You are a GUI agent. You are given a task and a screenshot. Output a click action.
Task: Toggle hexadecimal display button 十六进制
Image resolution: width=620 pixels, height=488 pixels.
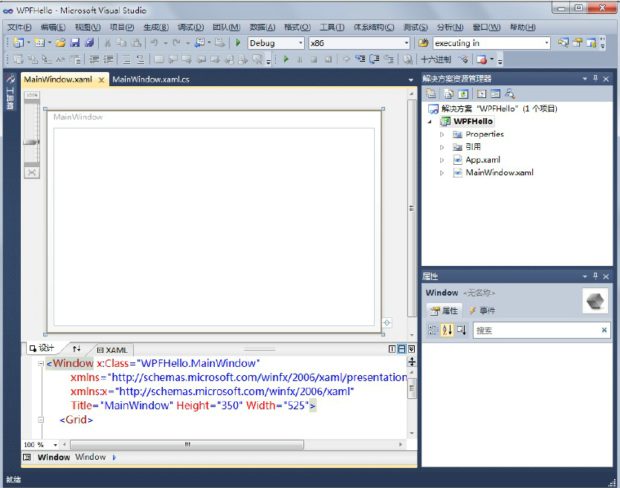[436, 59]
